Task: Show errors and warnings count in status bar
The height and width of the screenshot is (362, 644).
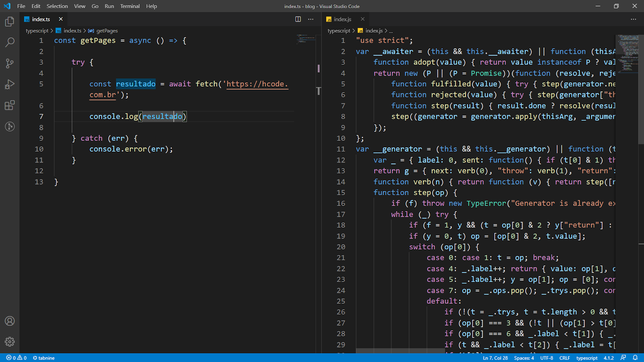Action: [17, 358]
